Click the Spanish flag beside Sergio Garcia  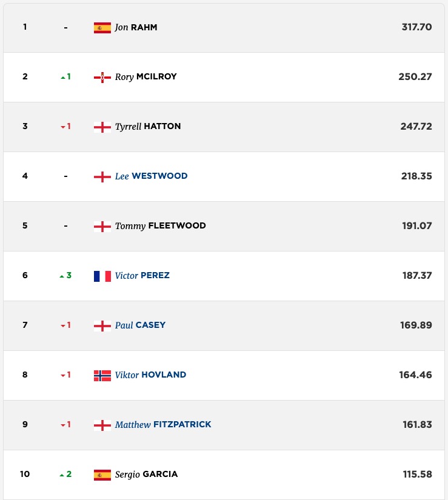(x=102, y=475)
